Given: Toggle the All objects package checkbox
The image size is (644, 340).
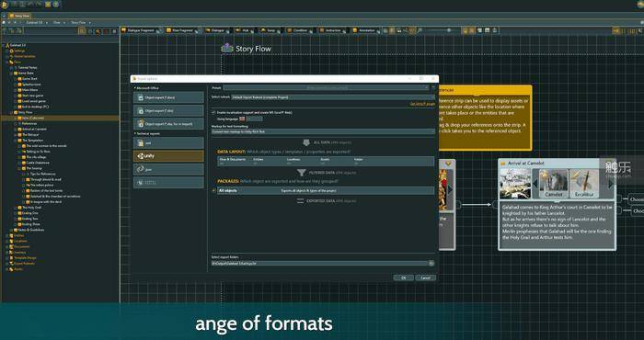Looking at the screenshot, I should 213,191.
